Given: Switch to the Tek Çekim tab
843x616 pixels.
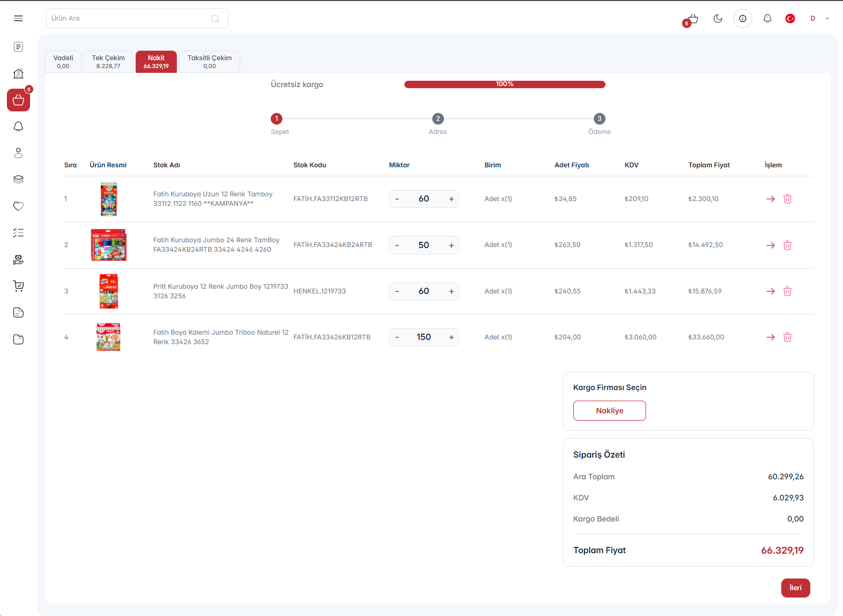Looking at the screenshot, I should pos(108,62).
